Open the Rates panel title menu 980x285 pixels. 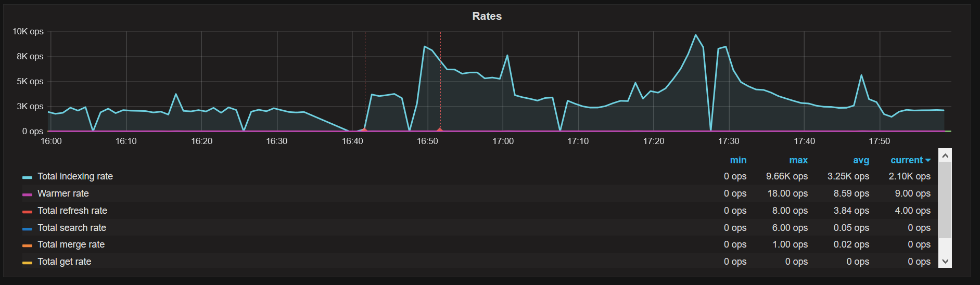pos(487,16)
